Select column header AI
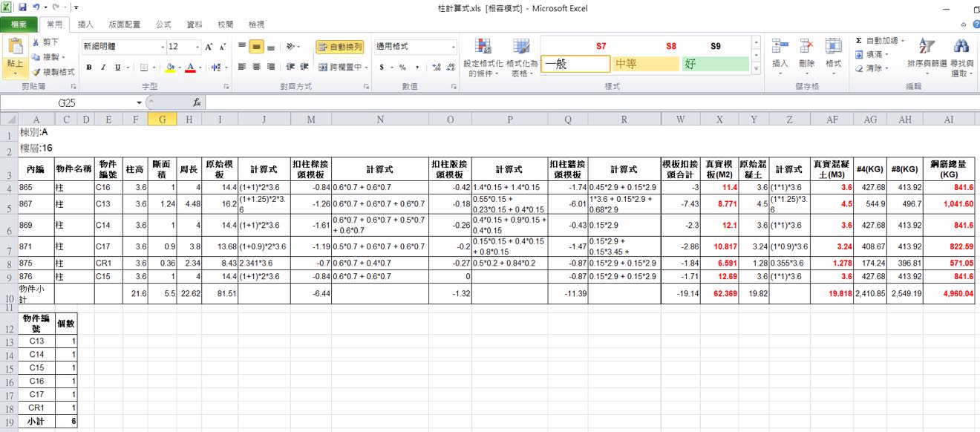Image resolution: width=980 pixels, height=432 pixels. pos(949,120)
